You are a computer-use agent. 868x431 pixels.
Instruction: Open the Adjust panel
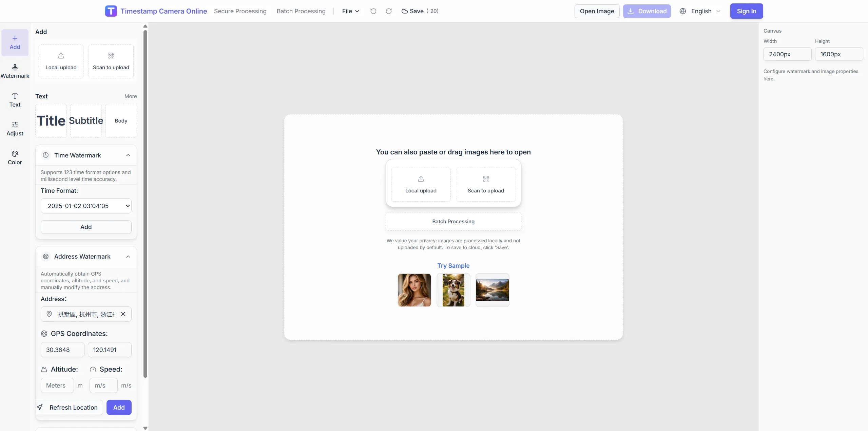click(x=15, y=128)
